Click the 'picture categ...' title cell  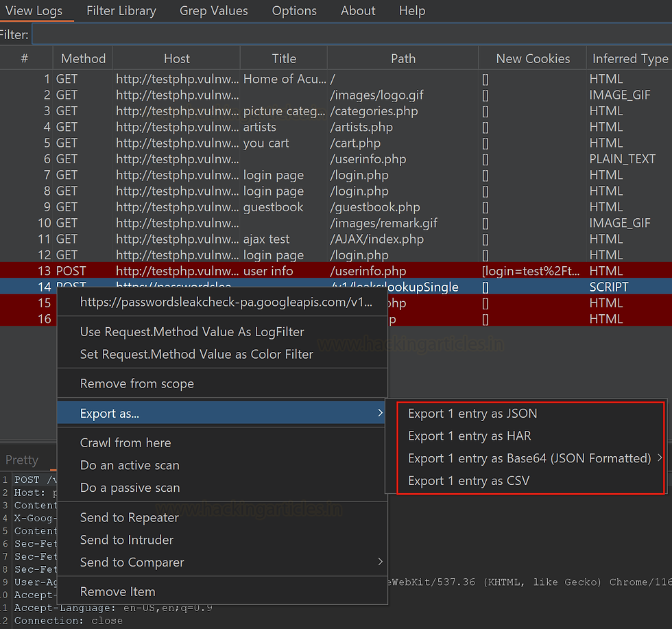(x=285, y=111)
